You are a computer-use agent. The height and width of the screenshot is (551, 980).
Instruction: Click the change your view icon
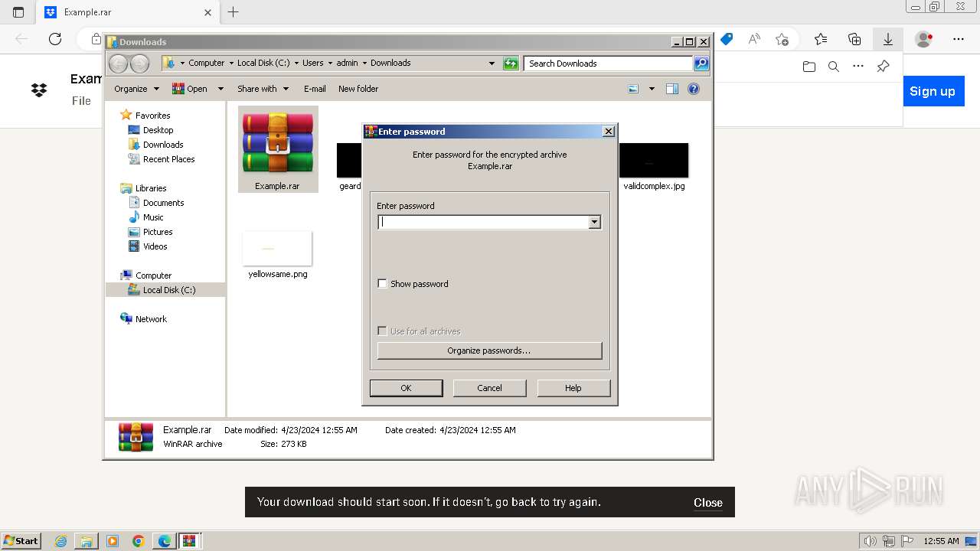[x=633, y=89]
